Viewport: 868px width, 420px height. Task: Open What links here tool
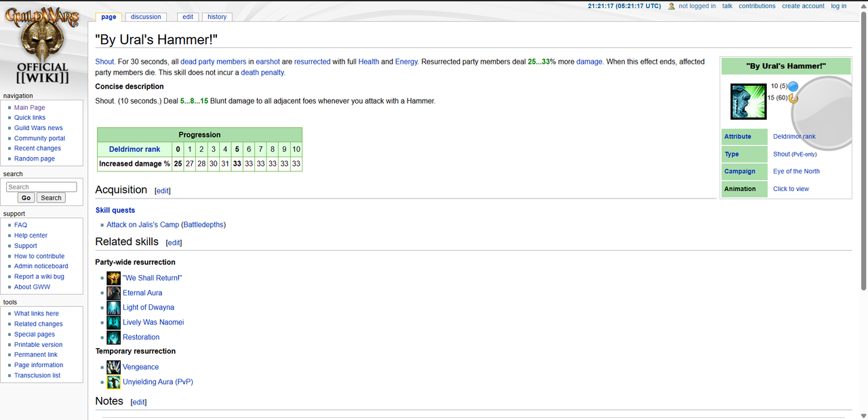[37, 314]
